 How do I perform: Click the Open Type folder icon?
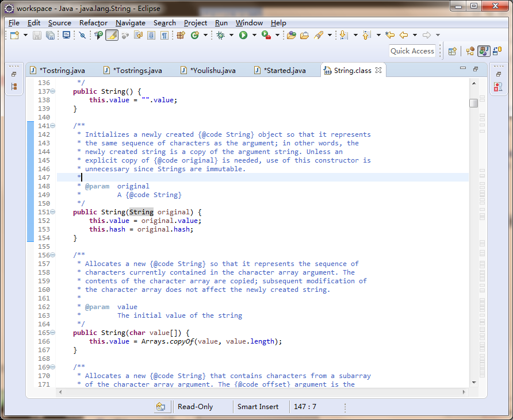[291, 35]
